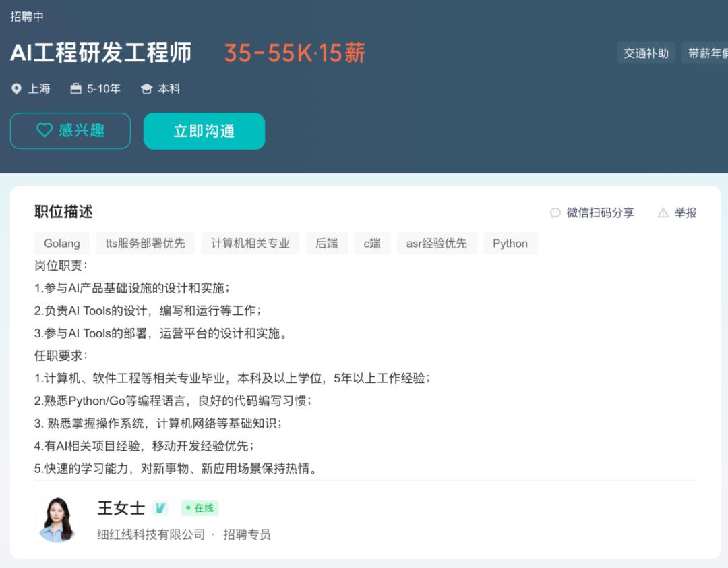Open 细红线科技有限公司 company link
Viewport: 728px width, 568px height.
[x=151, y=534]
